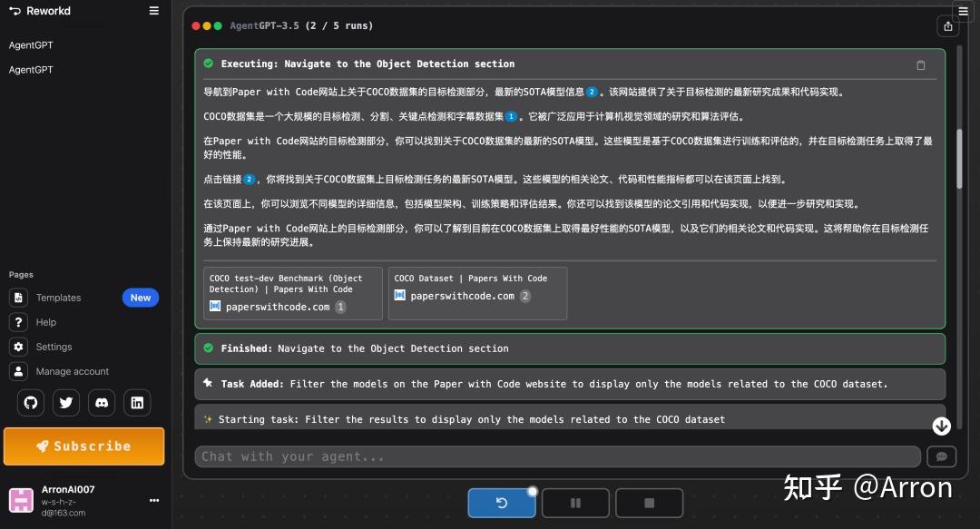This screenshot has width=980, height=529.
Task: Focus the Chat with your agent input
Action: 557,456
